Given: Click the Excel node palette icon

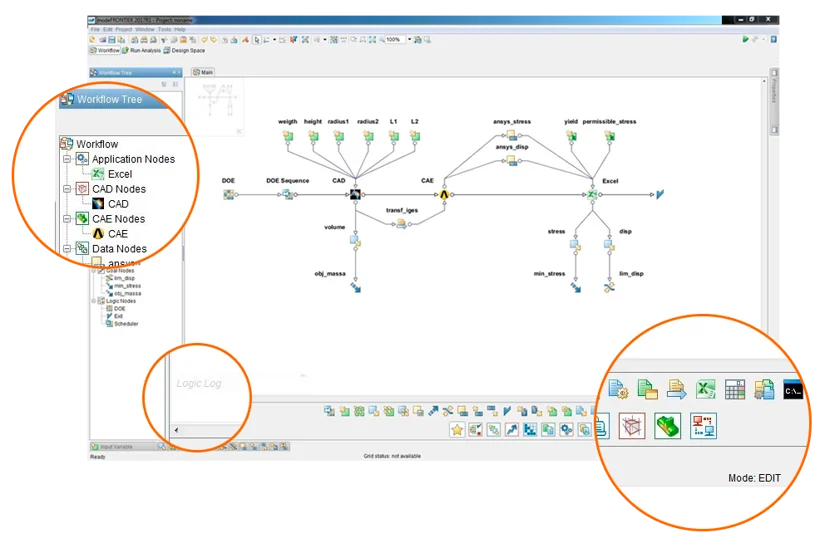Looking at the screenshot, I should point(705,390).
